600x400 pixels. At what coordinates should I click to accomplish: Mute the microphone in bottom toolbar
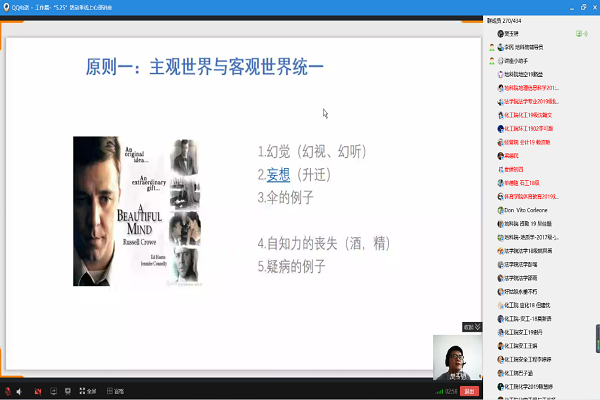tap(8, 390)
